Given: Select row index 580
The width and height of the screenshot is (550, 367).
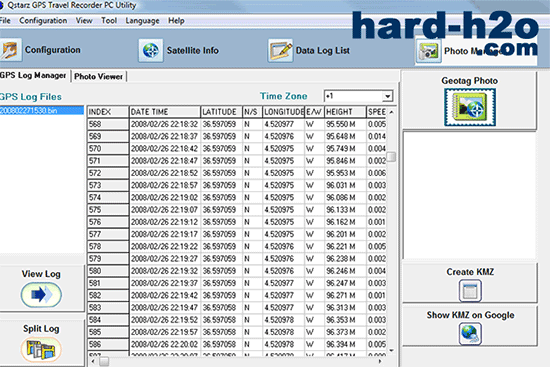Looking at the screenshot, I should (108, 271).
